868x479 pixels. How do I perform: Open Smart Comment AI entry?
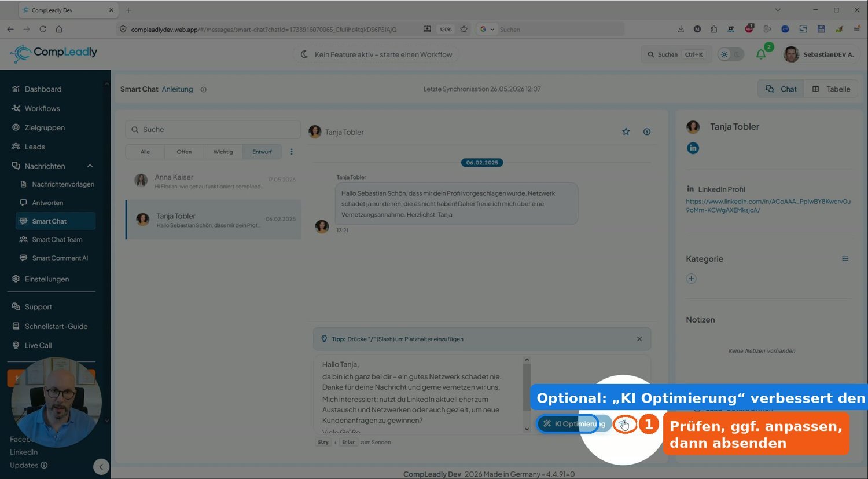coord(60,258)
